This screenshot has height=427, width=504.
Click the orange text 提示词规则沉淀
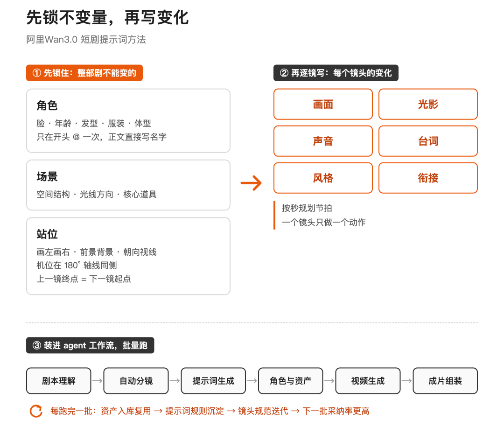click(195, 411)
